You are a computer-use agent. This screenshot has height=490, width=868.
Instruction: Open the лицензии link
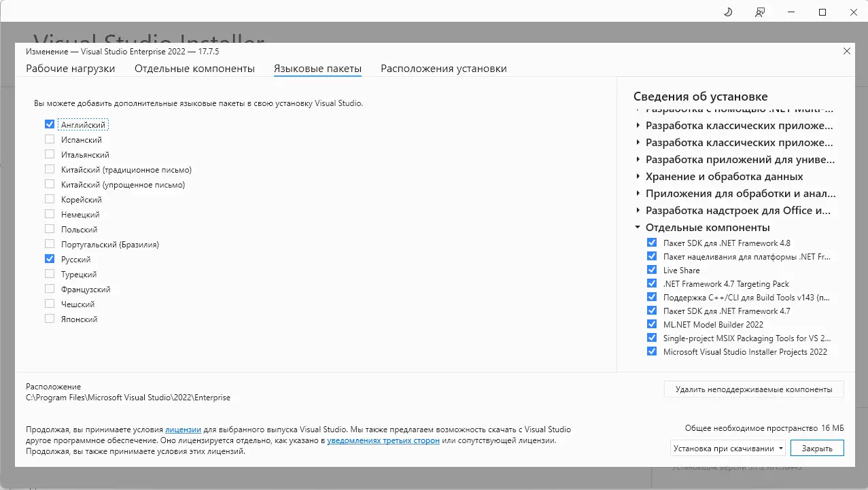pos(184,430)
